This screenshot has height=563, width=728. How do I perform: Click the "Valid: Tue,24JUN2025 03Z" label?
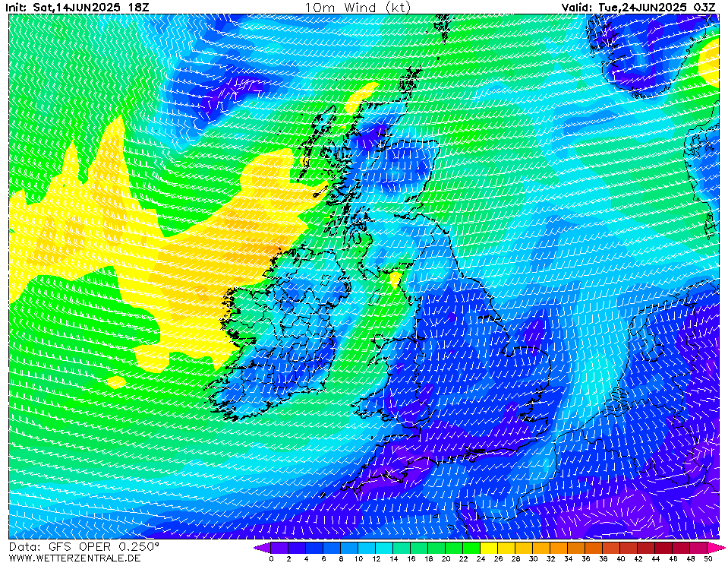point(641,7)
